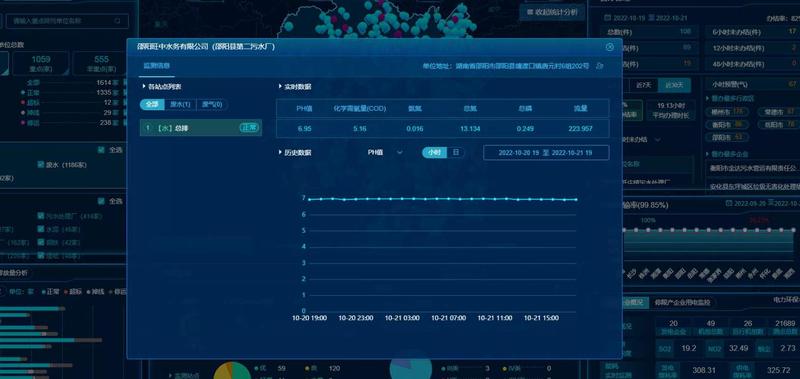
Task: Switch history granularity to 日
Action: tap(456, 153)
